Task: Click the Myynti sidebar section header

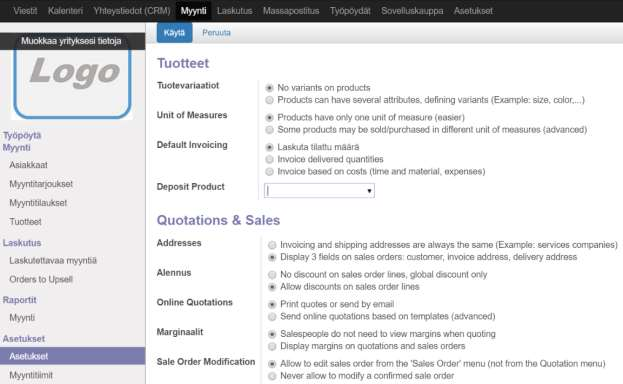Action: pos(16,147)
